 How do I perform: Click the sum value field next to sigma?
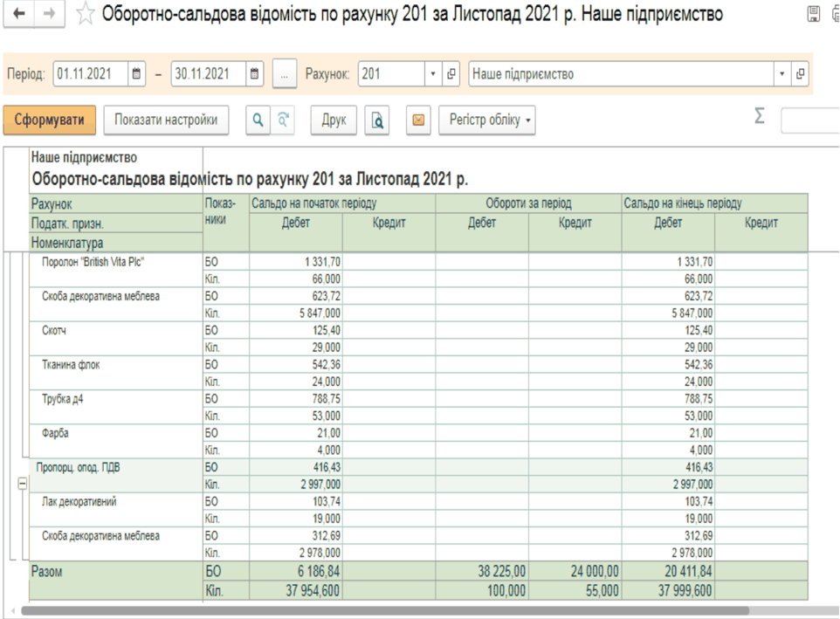810,120
